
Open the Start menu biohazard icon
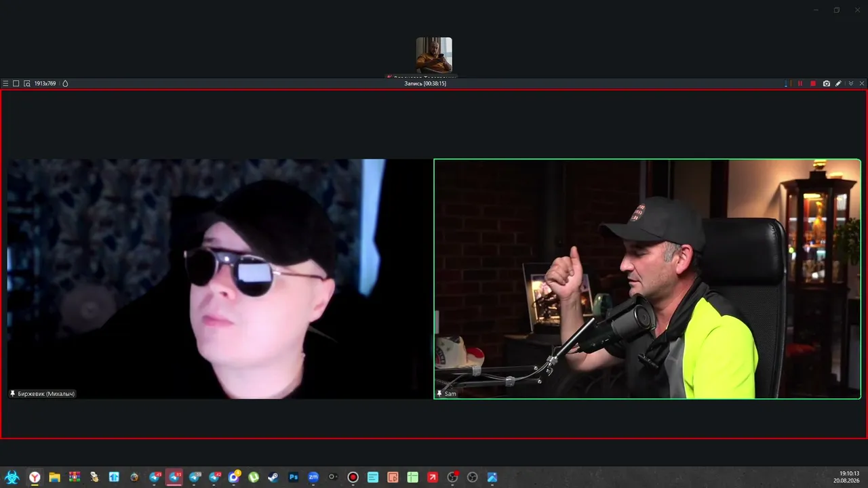click(x=12, y=477)
